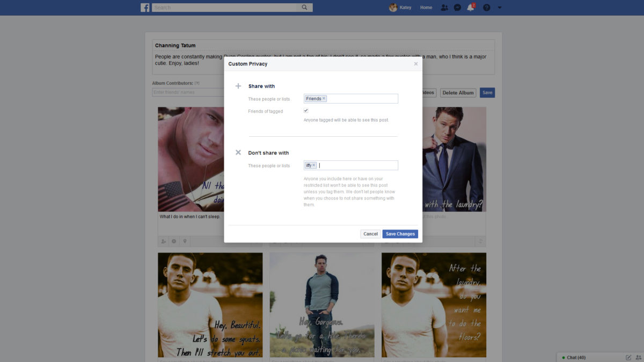Screen dimensions: 644x362
Task: Click the plus icon beside Share with
Action: pyautogui.click(x=238, y=86)
